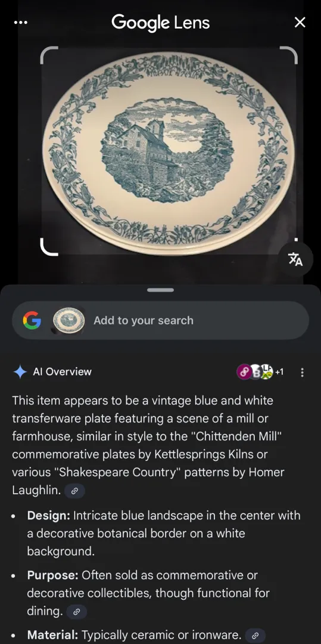Viewport: 321px width, 644px height.
Task: Select the top-right crop corner handle
Action: [288, 55]
